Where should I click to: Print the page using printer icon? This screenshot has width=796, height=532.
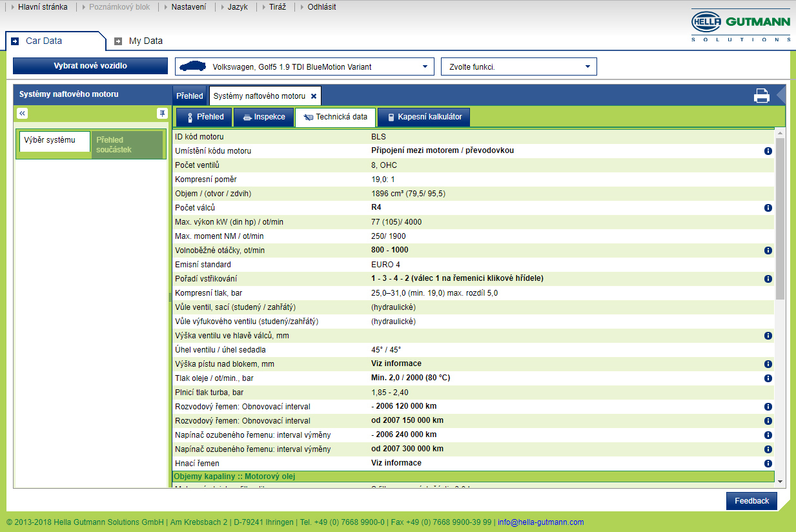point(762,96)
